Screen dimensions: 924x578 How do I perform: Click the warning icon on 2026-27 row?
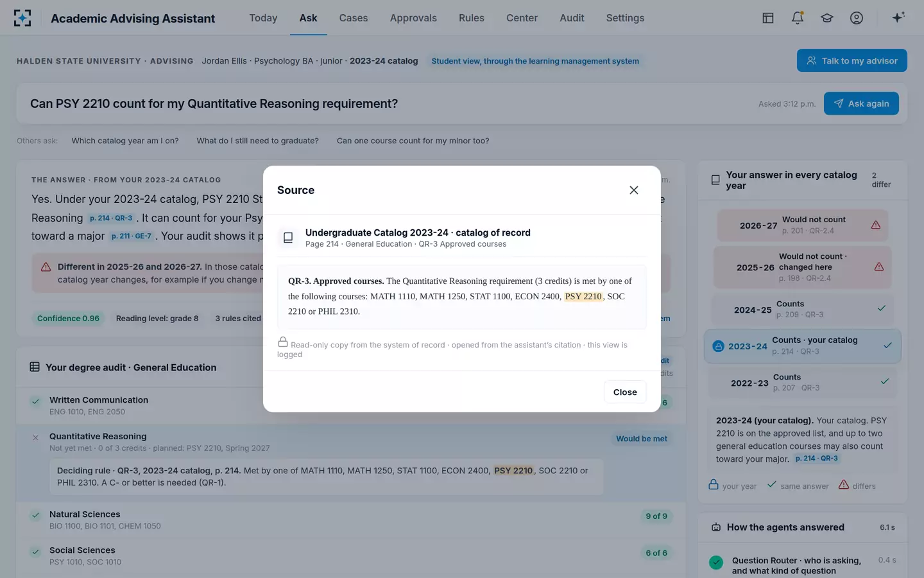876,225
